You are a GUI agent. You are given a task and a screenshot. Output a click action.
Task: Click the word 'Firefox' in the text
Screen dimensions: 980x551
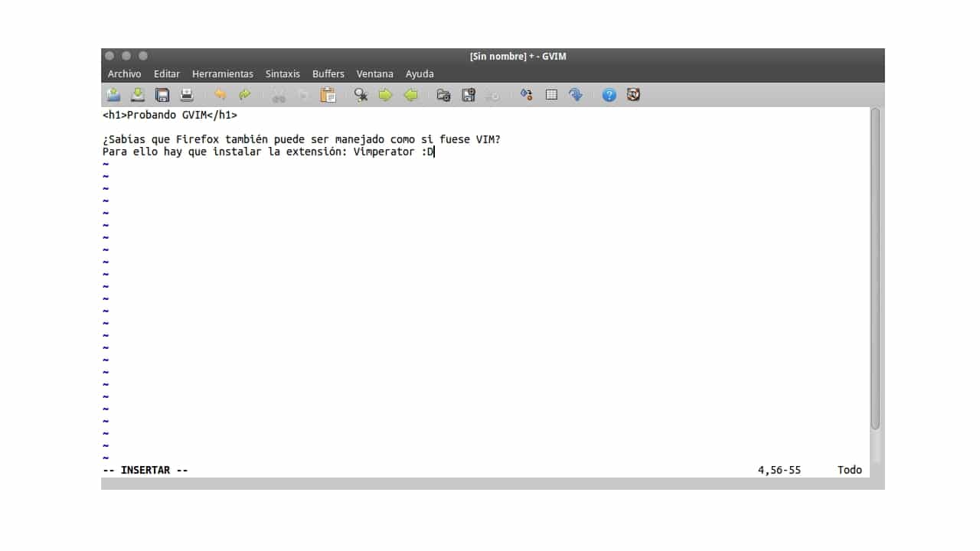click(x=198, y=140)
